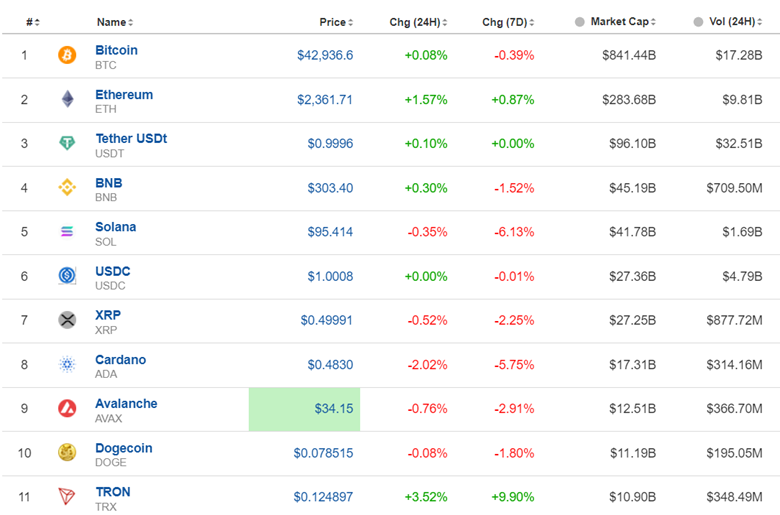Viewport: 780px width, 515px height.
Task: Click the TRON red triangle icon
Action: coord(67,497)
